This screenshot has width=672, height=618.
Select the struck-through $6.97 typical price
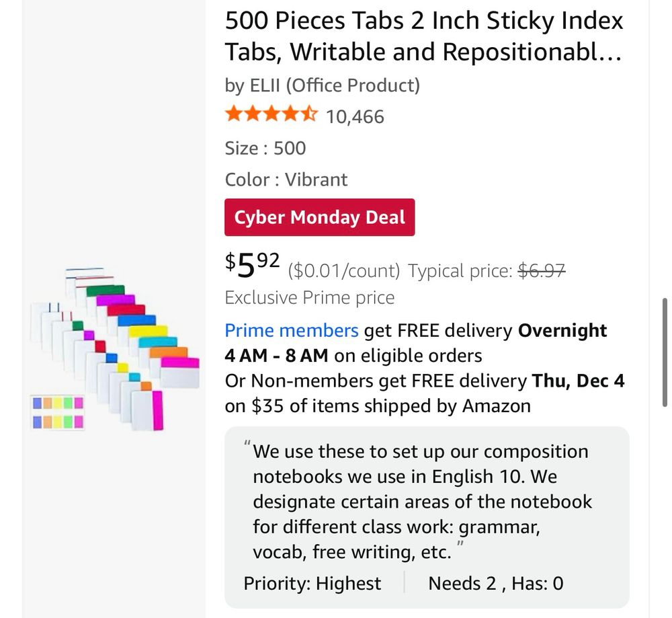(542, 271)
